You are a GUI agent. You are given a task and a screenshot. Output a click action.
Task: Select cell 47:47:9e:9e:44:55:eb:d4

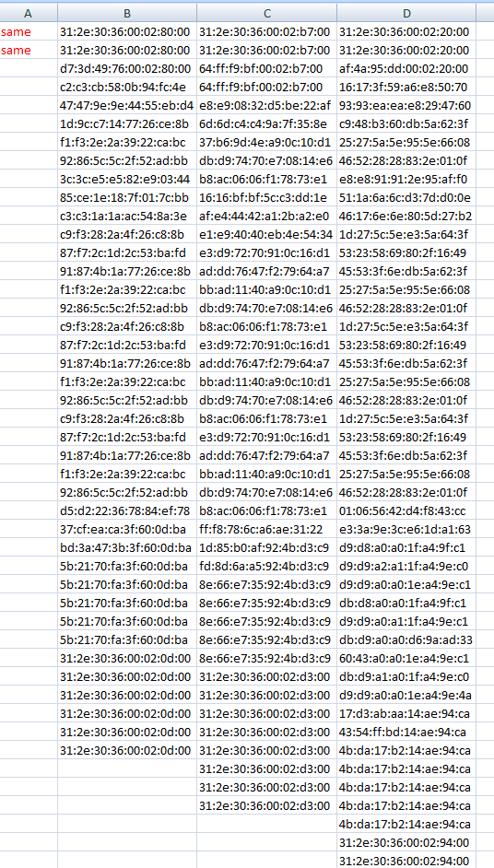pos(127,106)
